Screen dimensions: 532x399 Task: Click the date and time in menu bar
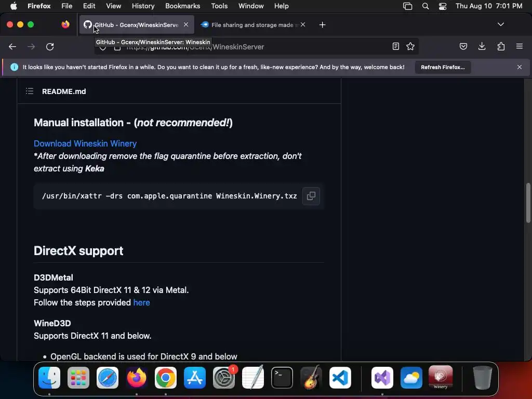pyautogui.click(x=489, y=6)
